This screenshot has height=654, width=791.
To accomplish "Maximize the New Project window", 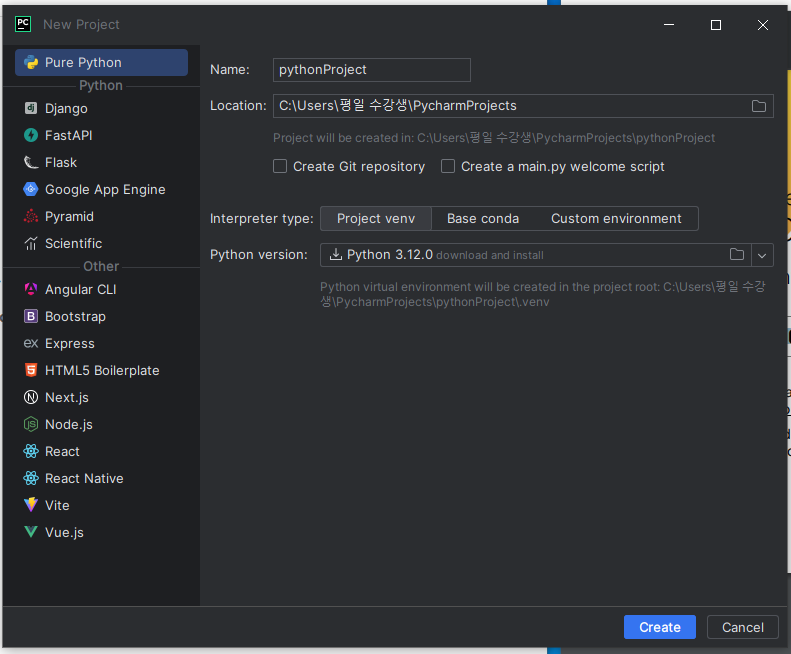I will [716, 25].
